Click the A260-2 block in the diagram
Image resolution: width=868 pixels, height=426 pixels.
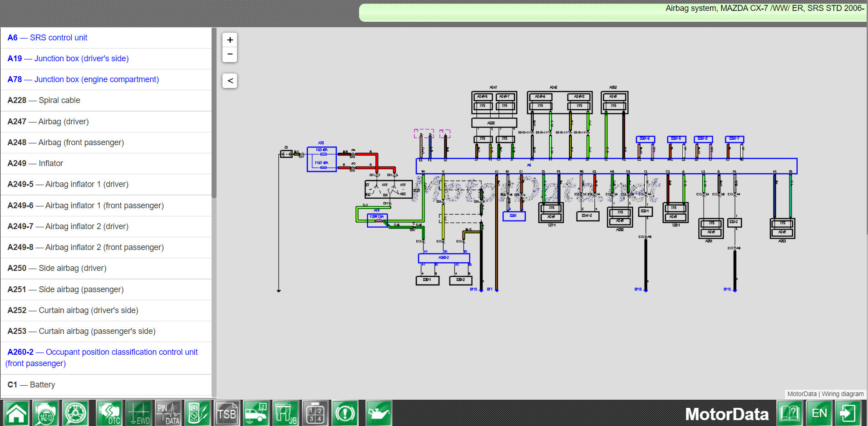pyautogui.click(x=444, y=258)
